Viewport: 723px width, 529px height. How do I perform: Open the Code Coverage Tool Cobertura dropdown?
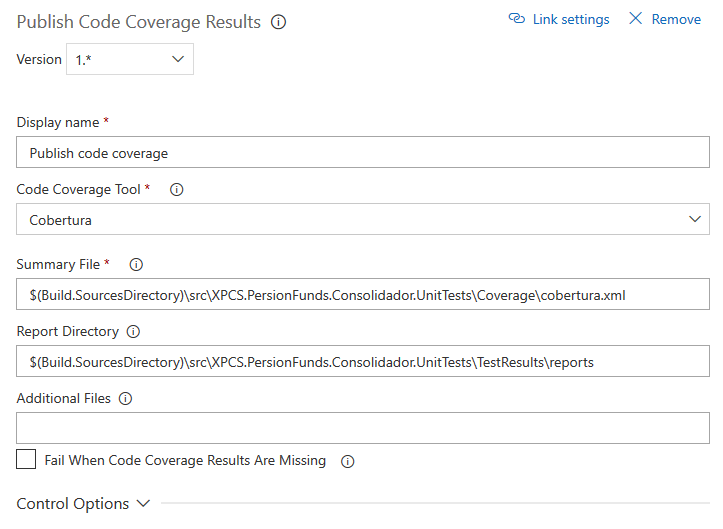tap(363, 219)
